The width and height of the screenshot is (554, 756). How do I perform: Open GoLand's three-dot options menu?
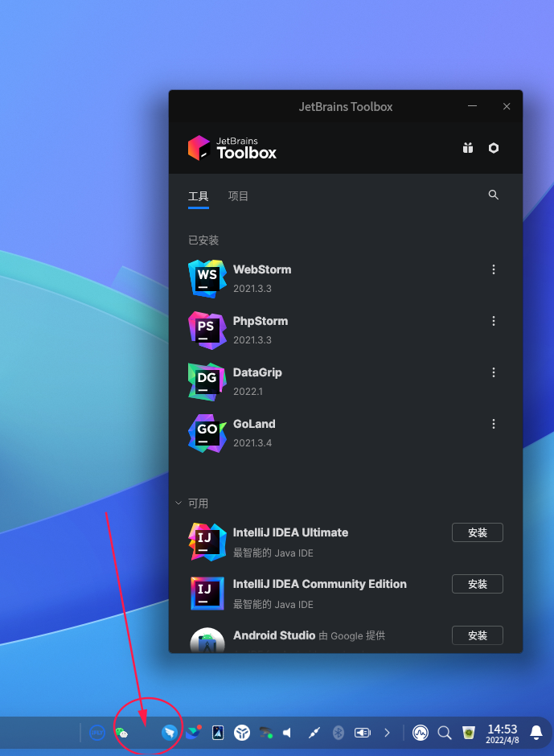click(493, 424)
